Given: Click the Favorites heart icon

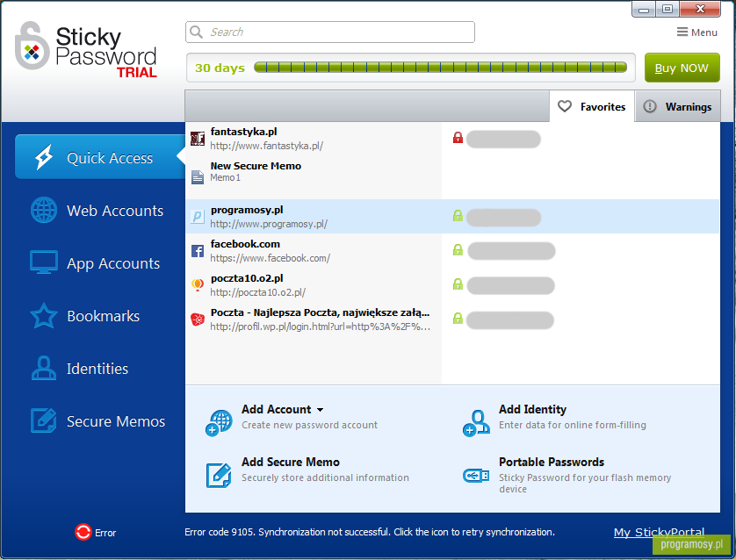Looking at the screenshot, I should pyautogui.click(x=564, y=106).
